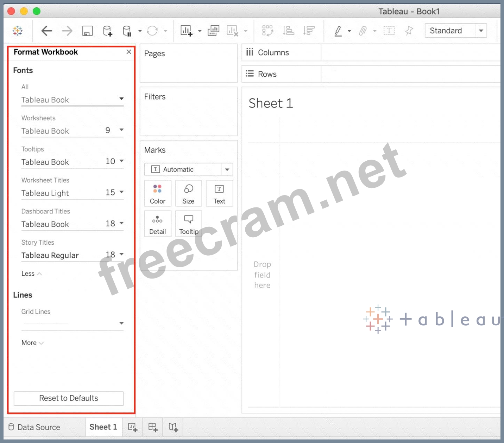Click the Drop field here area
The height and width of the screenshot is (443, 504).
[x=263, y=275]
